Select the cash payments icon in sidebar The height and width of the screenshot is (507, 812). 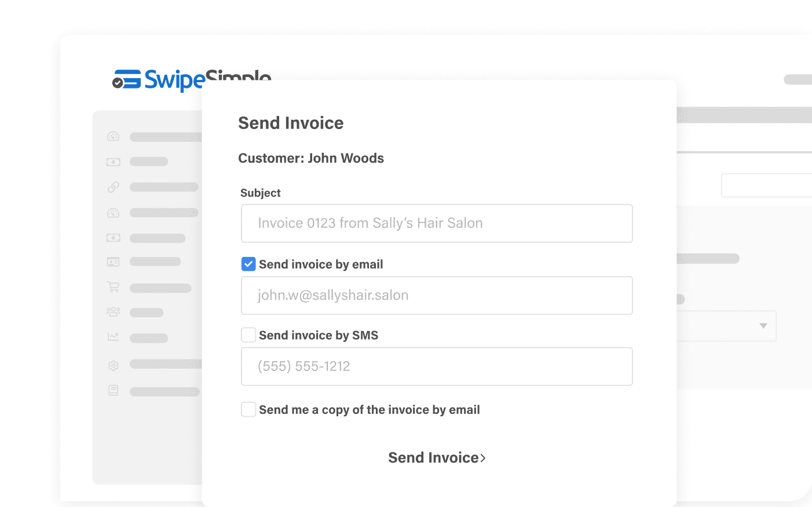(x=114, y=161)
